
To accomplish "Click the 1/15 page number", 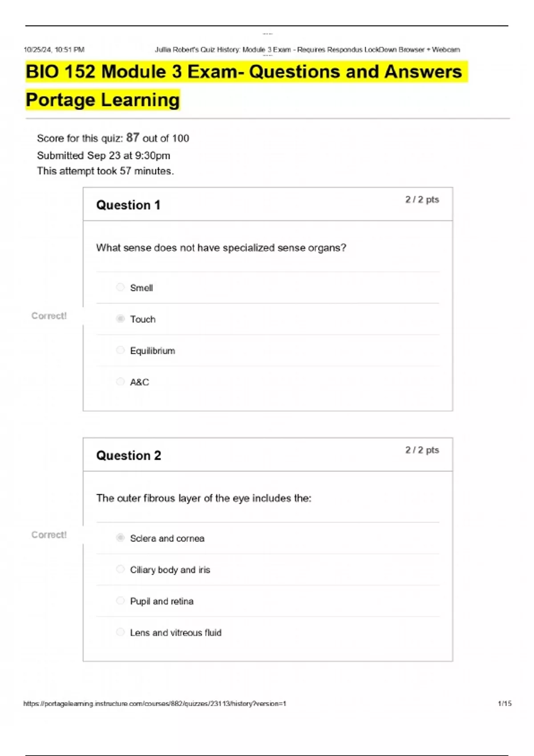I will coord(505,704).
